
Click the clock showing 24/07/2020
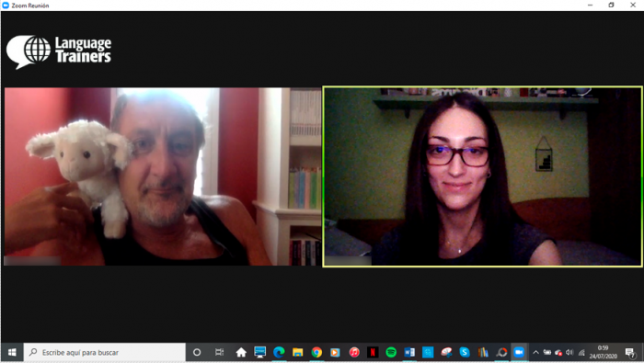[x=604, y=352]
